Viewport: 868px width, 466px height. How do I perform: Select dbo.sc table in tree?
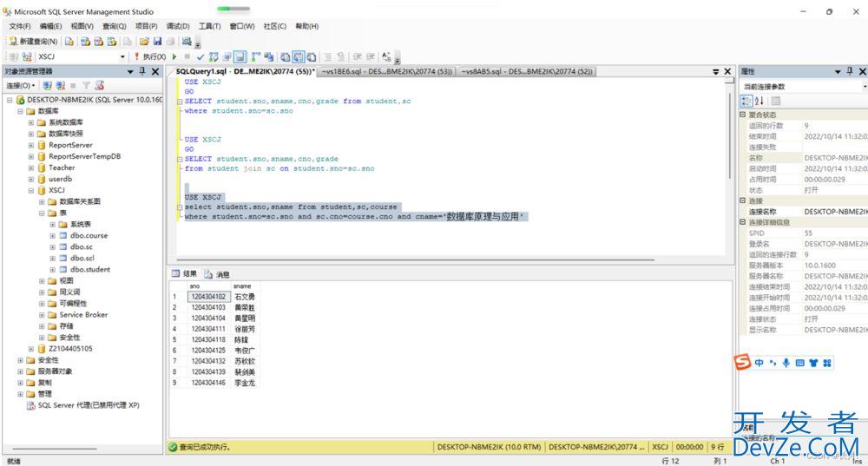(82, 246)
